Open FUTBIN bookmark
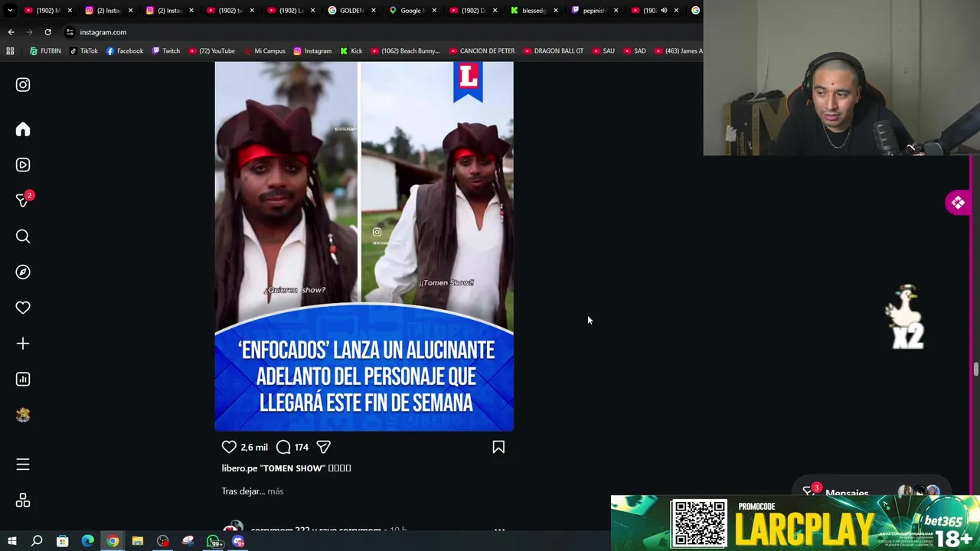Image resolution: width=980 pixels, height=551 pixels. [45, 51]
